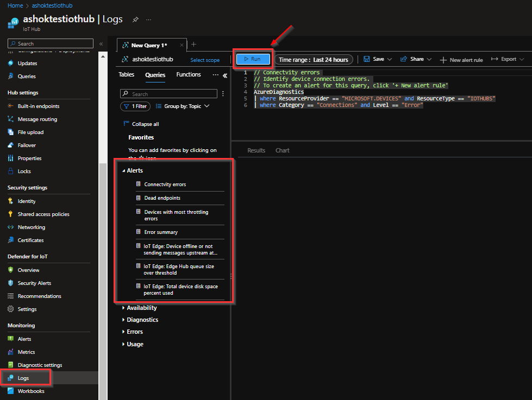Image resolution: width=532 pixels, height=400 pixels.
Task: Switch to the Functions tab
Action: point(188,74)
